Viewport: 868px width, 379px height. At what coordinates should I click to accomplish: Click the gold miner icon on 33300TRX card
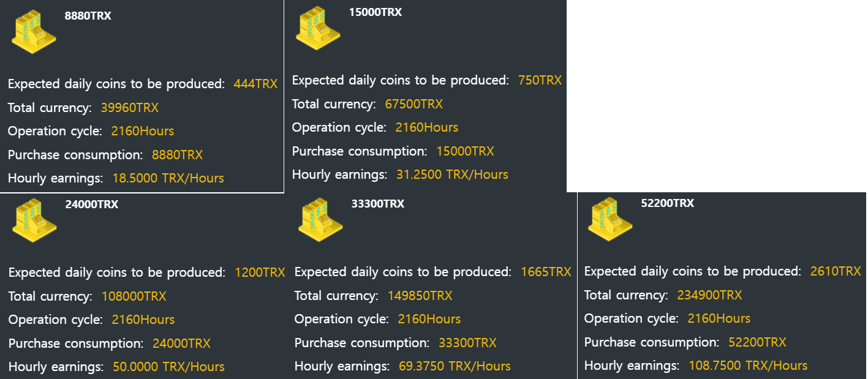pyautogui.click(x=320, y=219)
